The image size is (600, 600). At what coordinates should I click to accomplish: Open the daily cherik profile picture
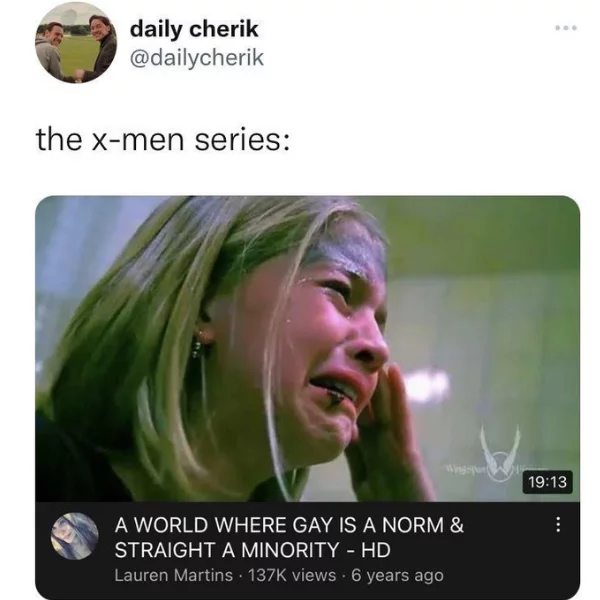[75, 42]
